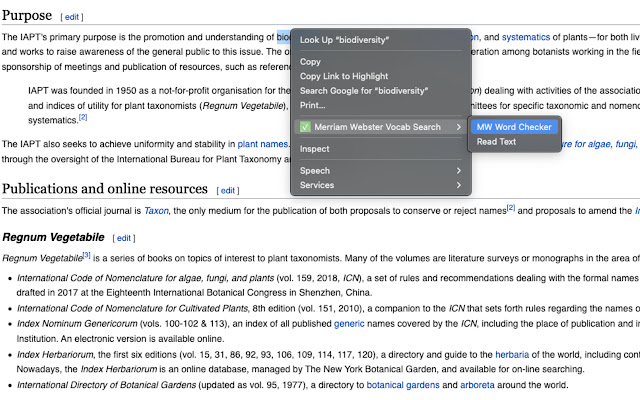Click "International Directory of Botanical Gardens" text
The image size is (640, 400).
click(x=107, y=385)
